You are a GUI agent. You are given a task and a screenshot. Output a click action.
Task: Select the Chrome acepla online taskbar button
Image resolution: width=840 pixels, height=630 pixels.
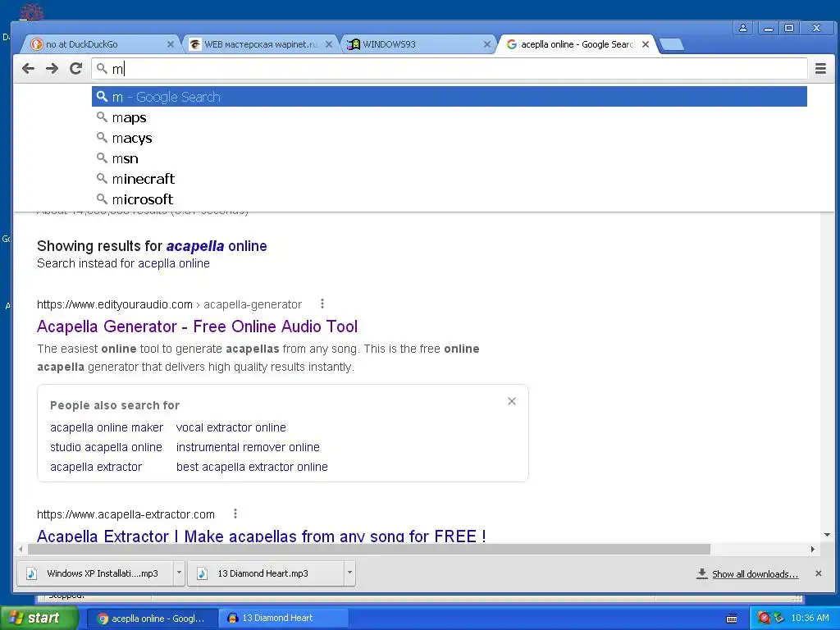pos(152,619)
